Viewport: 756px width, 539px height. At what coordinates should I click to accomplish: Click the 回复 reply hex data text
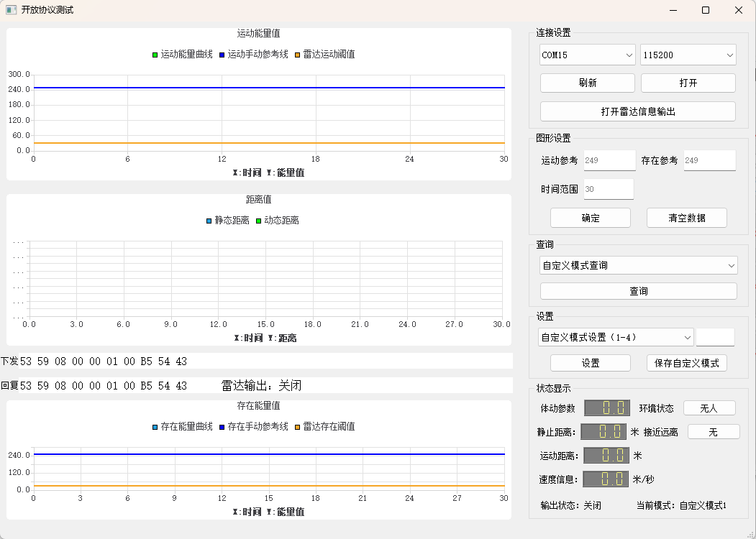tap(103, 386)
